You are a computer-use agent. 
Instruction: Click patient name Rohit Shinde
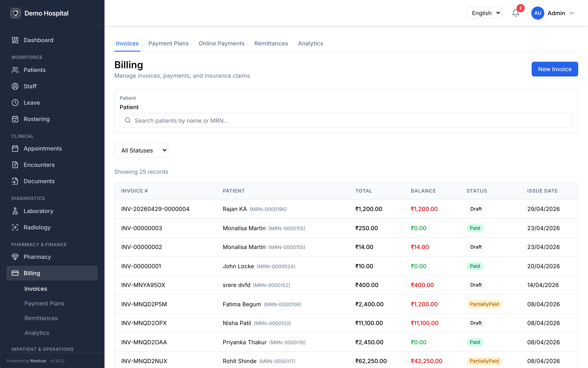pos(239,361)
